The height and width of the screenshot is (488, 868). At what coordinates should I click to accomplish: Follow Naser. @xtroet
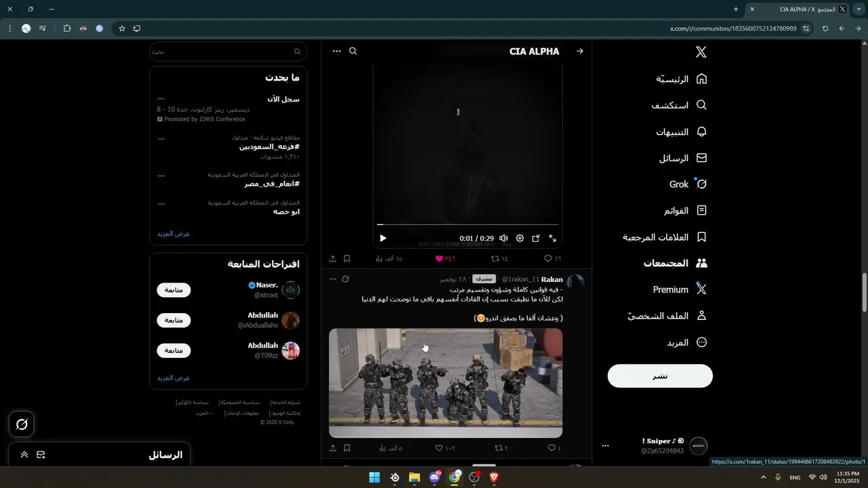174,290
